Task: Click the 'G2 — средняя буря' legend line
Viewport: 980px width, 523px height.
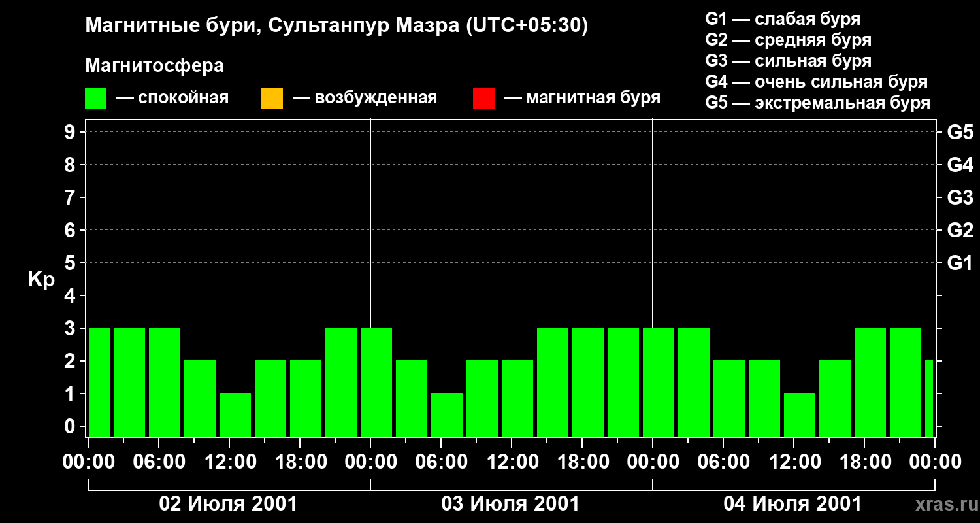Action: (x=789, y=40)
